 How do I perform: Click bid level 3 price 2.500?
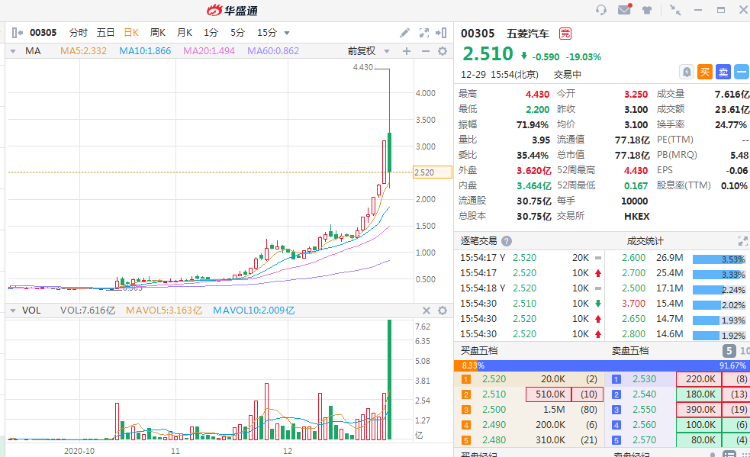494,410
